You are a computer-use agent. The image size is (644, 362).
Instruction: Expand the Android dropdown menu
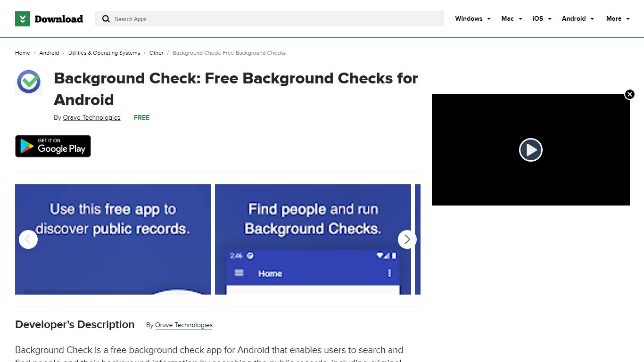tap(578, 19)
